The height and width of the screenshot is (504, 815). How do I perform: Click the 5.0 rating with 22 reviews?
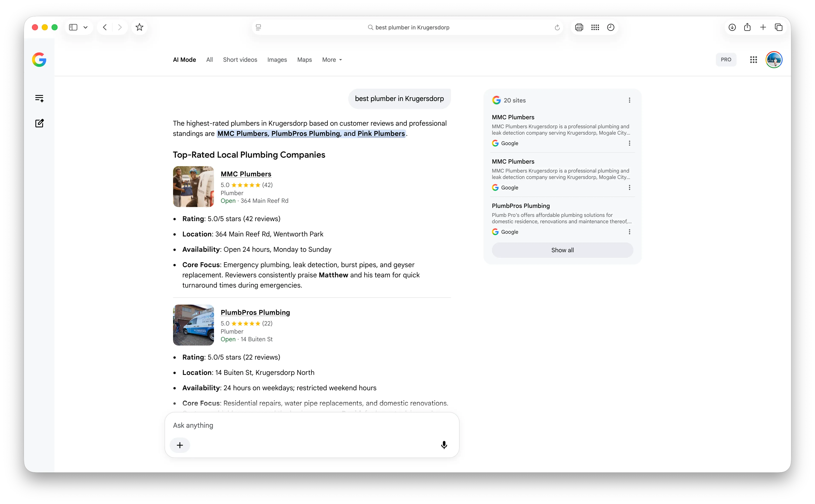tap(246, 323)
